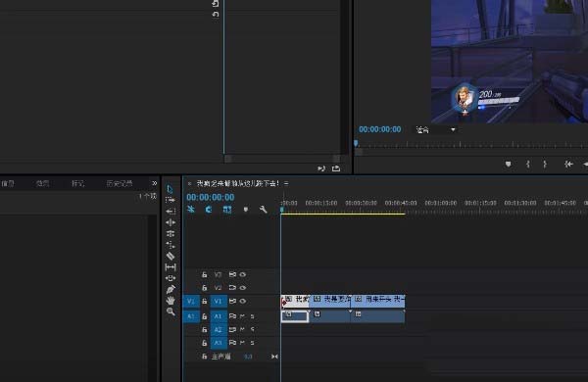Screen dimensions: 588x382
Task: Switch to the 信息 tab
Action: tap(8, 183)
